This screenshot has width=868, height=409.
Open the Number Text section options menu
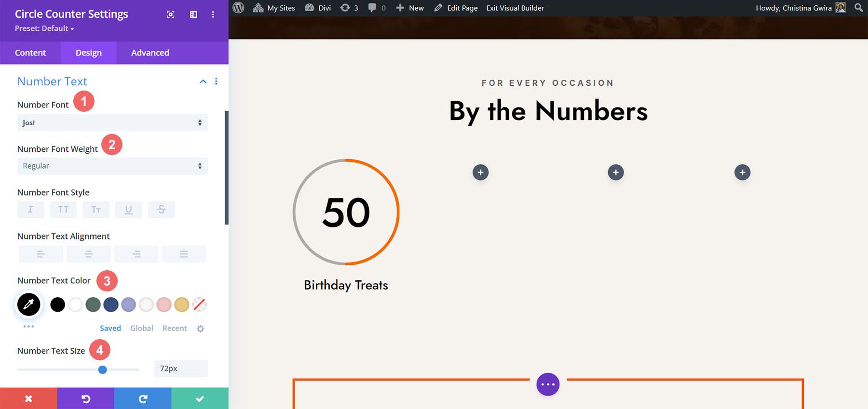(216, 81)
